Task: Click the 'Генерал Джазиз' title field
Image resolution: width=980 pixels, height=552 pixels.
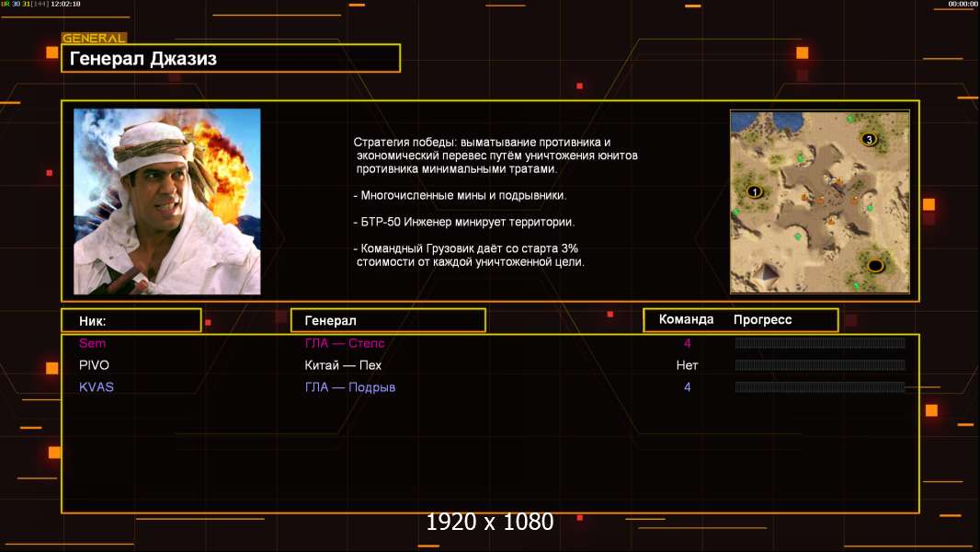Action: point(231,58)
